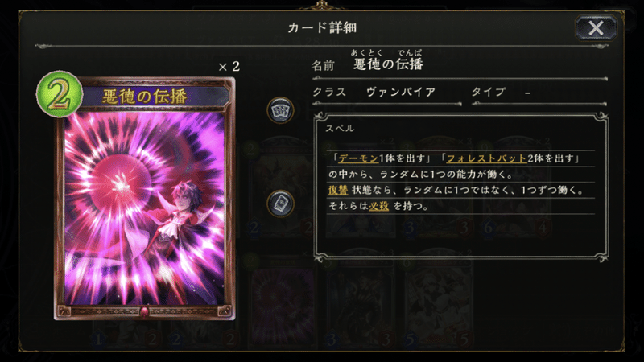Tap the round single-card icon
644x362 pixels.
pyautogui.click(x=280, y=204)
